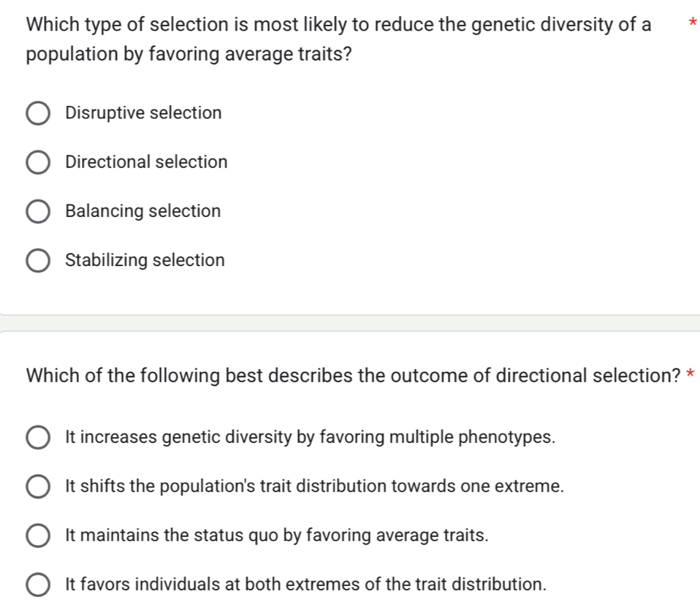Select the Balancing selection option
Screen dimensions: 700x608
38,211
